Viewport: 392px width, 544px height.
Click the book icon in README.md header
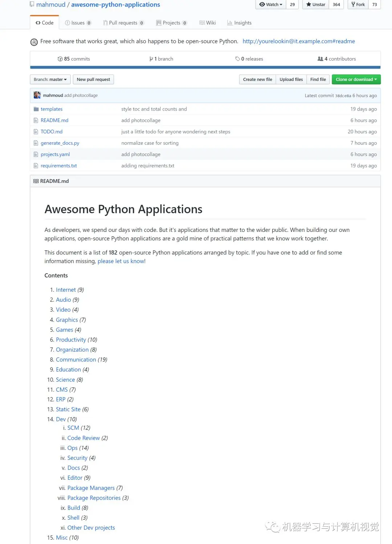tap(36, 181)
